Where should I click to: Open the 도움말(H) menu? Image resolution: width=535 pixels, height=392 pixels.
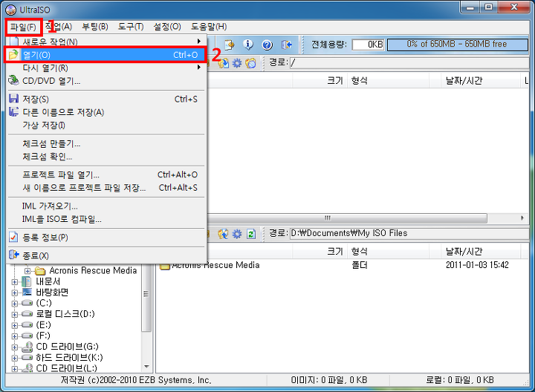point(209,27)
